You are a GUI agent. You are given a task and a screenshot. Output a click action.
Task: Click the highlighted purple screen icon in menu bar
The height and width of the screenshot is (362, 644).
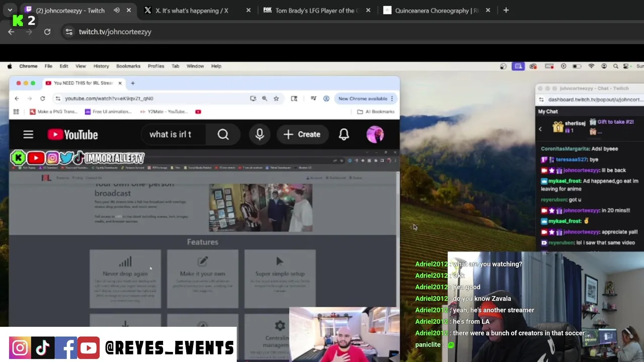(x=518, y=66)
